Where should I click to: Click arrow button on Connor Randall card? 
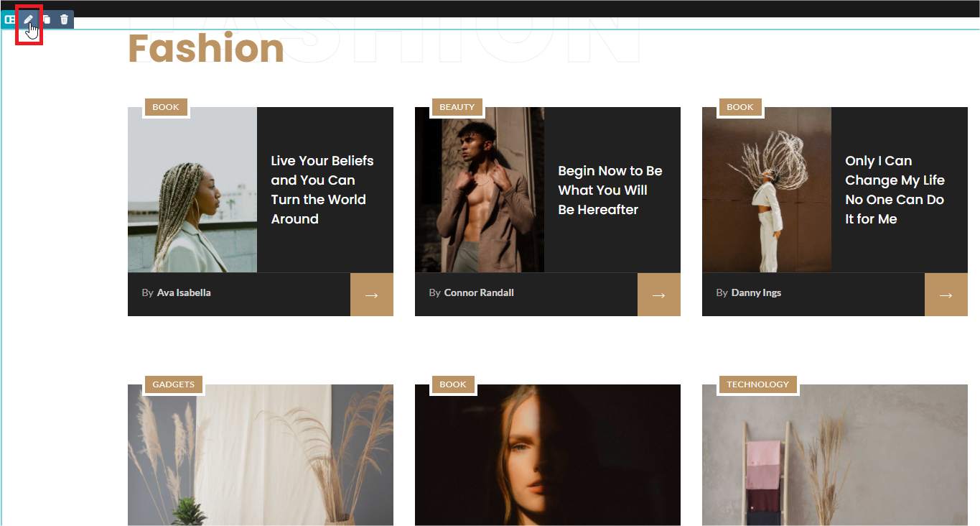(658, 295)
